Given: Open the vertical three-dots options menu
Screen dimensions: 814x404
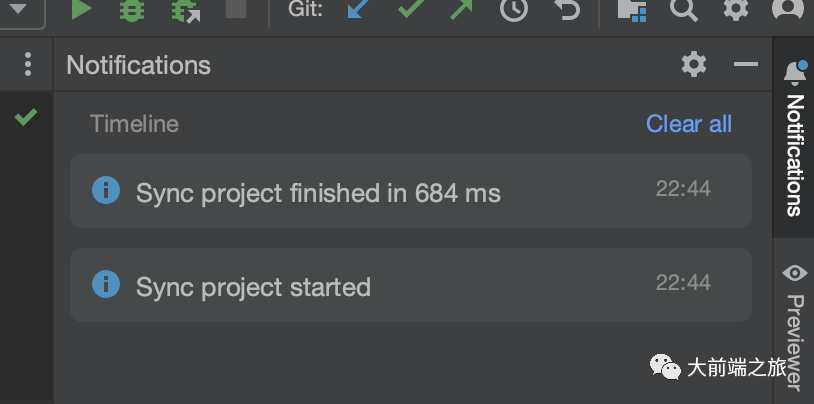Looking at the screenshot, I should [x=28, y=64].
